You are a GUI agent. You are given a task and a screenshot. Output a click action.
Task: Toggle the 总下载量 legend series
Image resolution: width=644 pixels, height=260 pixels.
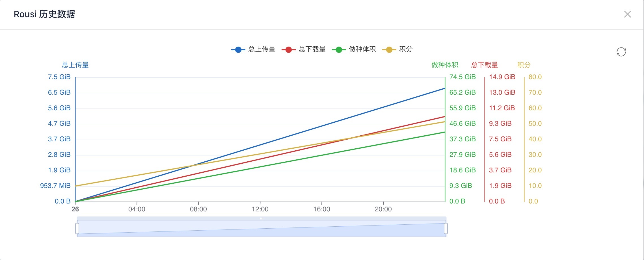click(x=304, y=49)
